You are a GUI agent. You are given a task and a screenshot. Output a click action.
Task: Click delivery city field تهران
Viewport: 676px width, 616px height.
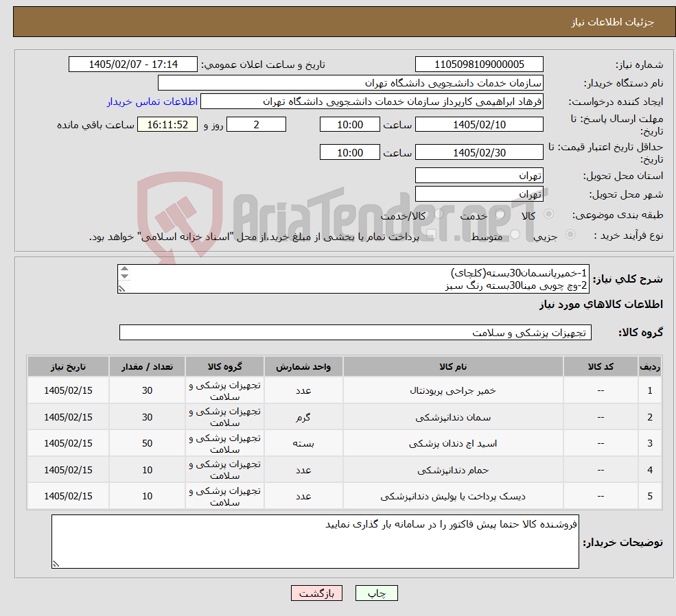pyautogui.click(x=479, y=194)
